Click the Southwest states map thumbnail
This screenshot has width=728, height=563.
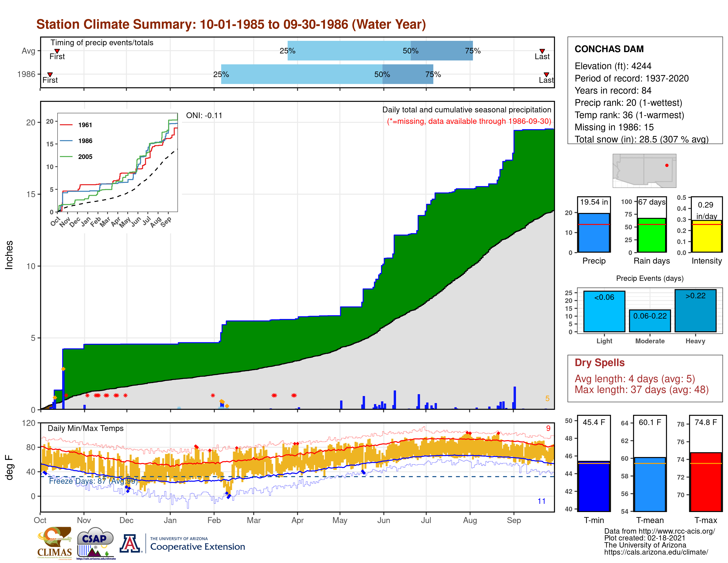(x=644, y=171)
